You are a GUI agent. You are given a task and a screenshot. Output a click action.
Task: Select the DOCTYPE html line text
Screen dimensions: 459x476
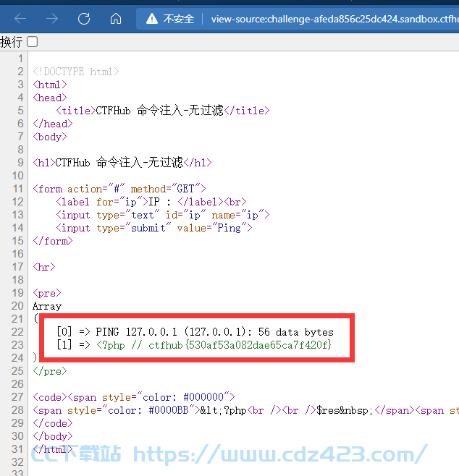pyautogui.click(x=75, y=72)
